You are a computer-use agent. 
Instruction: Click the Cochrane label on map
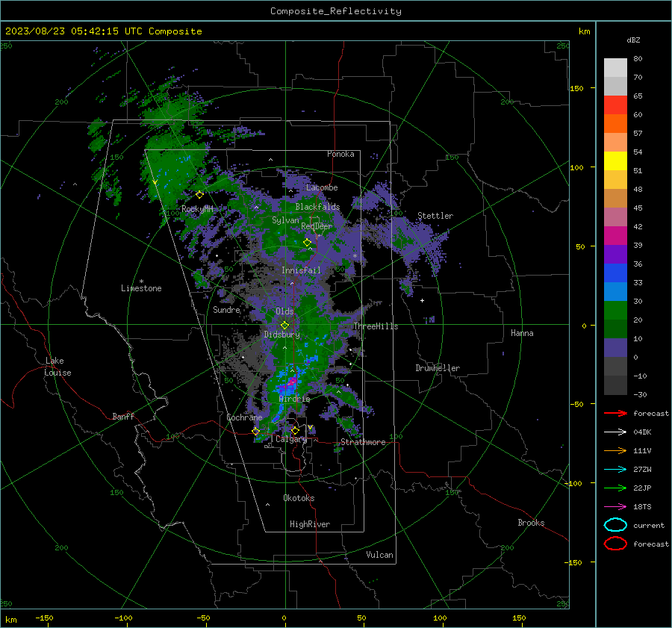(244, 417)
